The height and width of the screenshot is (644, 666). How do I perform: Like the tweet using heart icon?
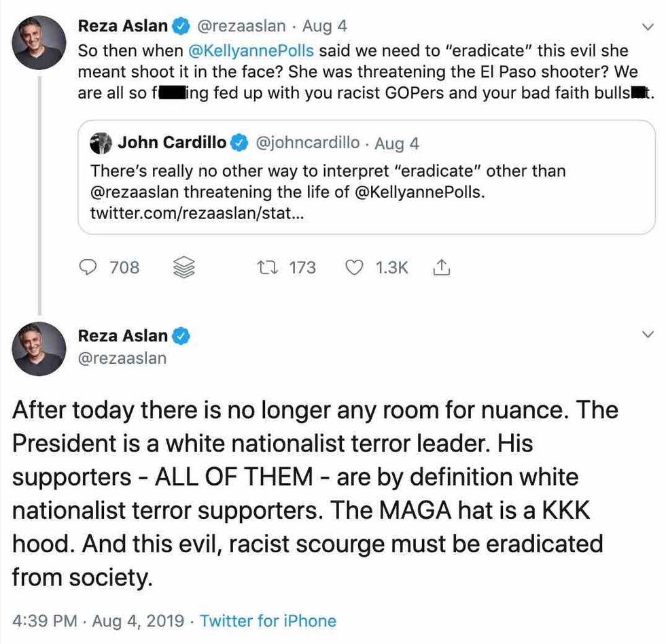pos(355,268)
